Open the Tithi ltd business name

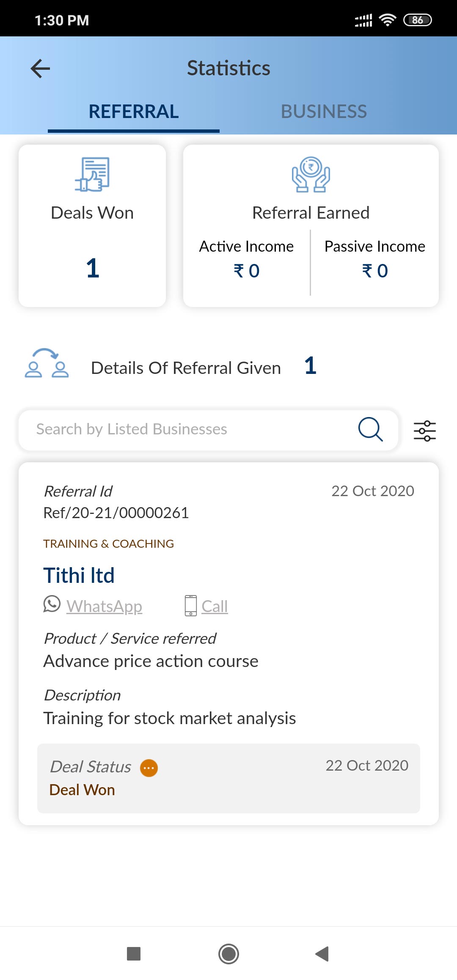click(79, 575)
